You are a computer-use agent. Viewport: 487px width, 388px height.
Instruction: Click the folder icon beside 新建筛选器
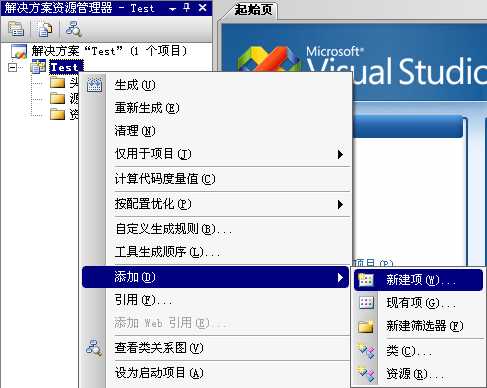coord(366,326)
